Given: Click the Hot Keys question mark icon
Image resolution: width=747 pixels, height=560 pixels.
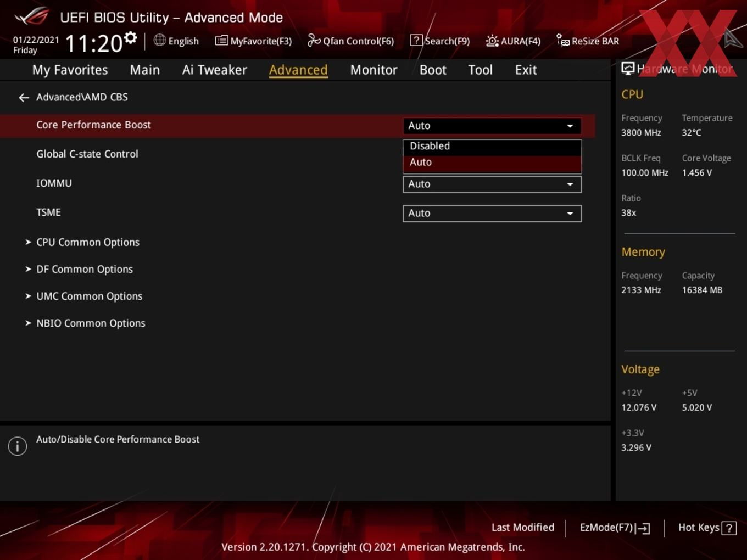Looking at the screenshot, I should click(x=729, y=528).
